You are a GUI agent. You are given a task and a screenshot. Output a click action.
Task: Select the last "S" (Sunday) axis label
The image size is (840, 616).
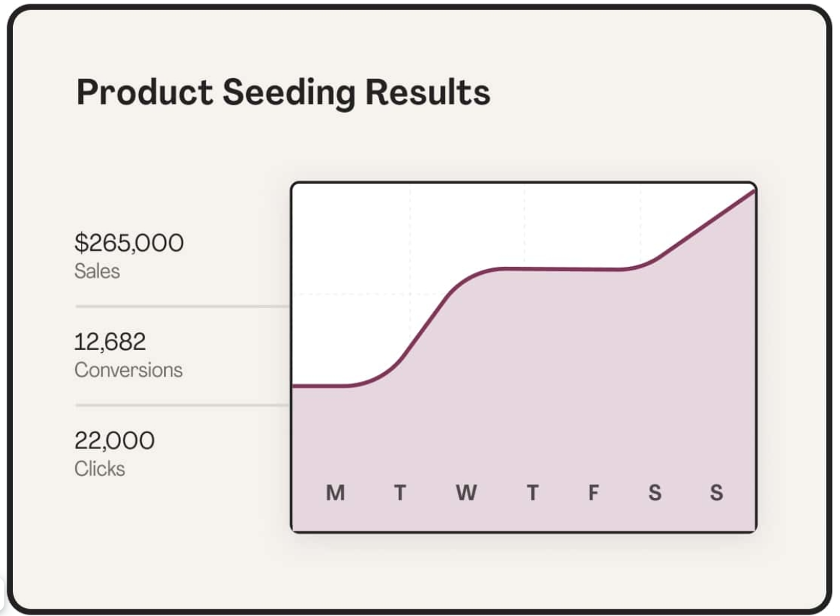coord(716,493)
